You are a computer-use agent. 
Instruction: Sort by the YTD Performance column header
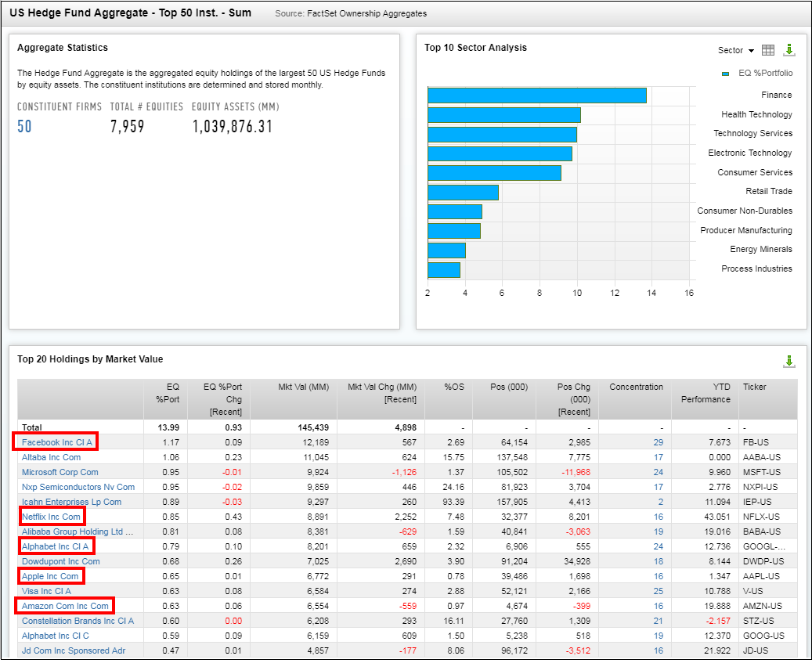coord(706,393)
